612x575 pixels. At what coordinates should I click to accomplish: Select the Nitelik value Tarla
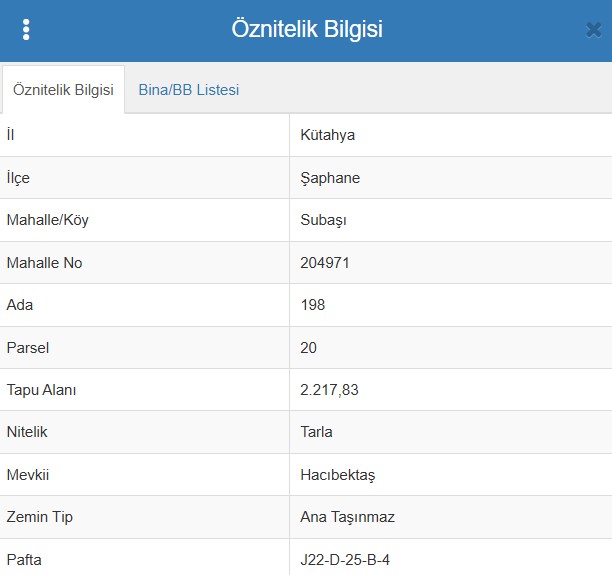click(x=316, y=432)
